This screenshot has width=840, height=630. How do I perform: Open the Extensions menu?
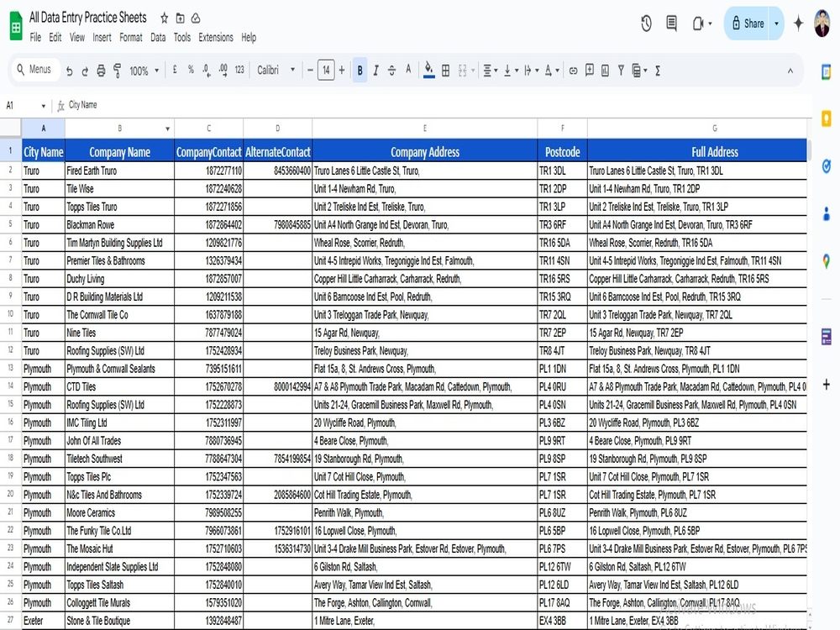[216, 38]
